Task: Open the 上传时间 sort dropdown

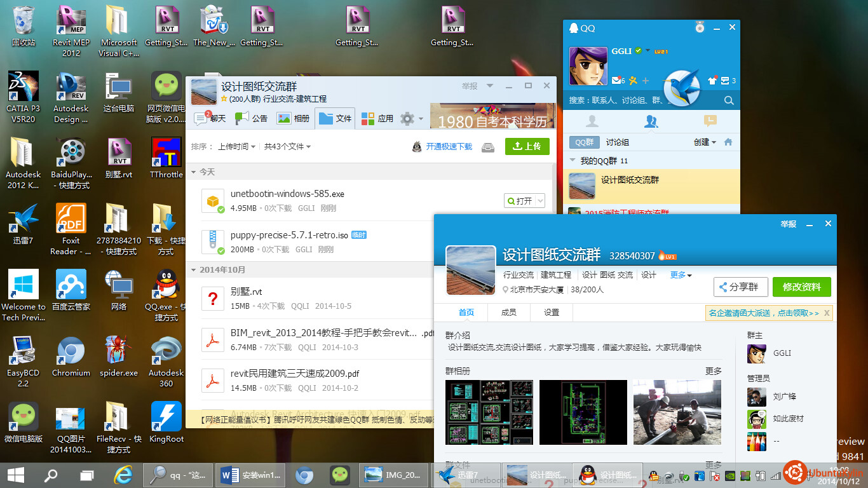Action: (236, 147)
